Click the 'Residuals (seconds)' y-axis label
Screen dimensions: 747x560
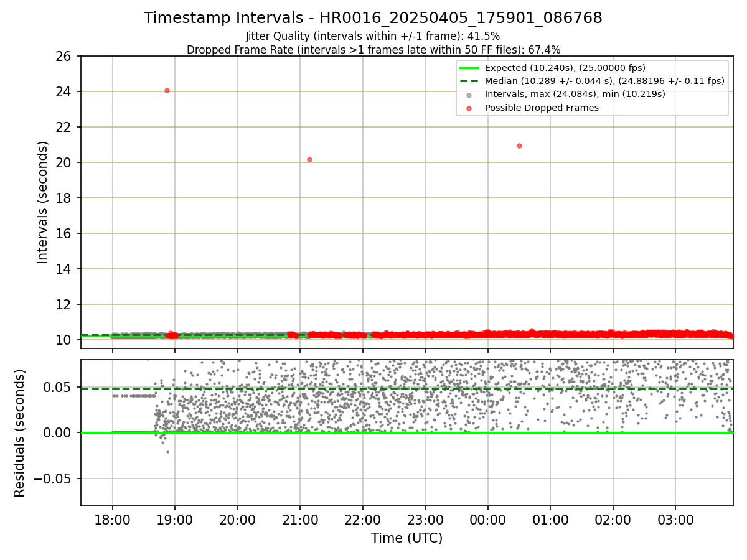[x=20, y=433]
